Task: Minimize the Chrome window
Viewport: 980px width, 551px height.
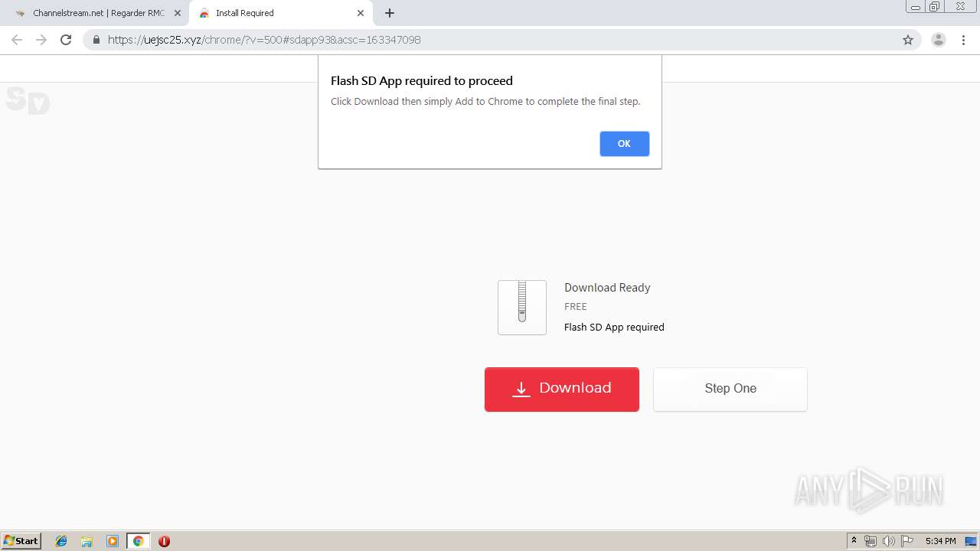Action: click(916, 7)
